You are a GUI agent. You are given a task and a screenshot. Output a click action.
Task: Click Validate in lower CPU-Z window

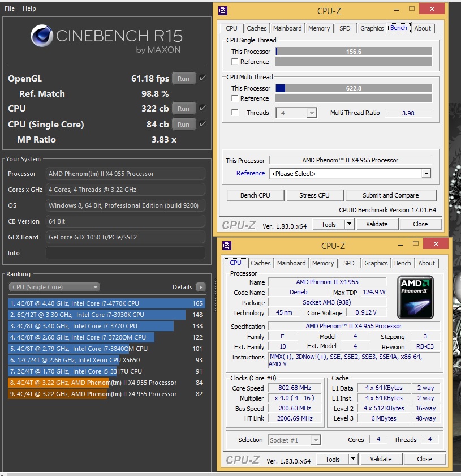(x=381, y=459)
